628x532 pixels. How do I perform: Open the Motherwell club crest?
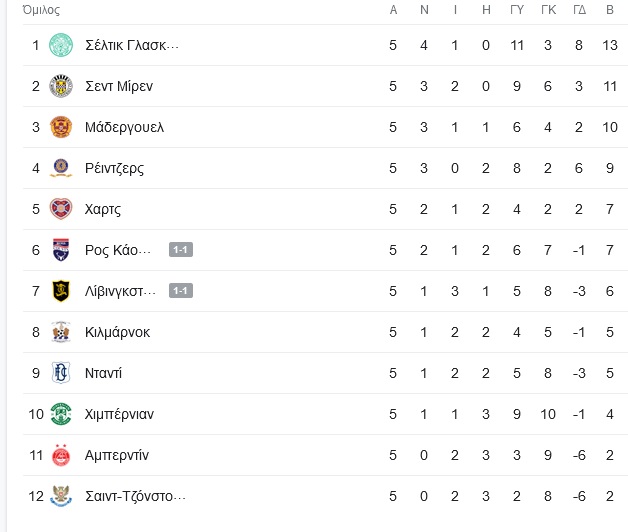[61, 127]
